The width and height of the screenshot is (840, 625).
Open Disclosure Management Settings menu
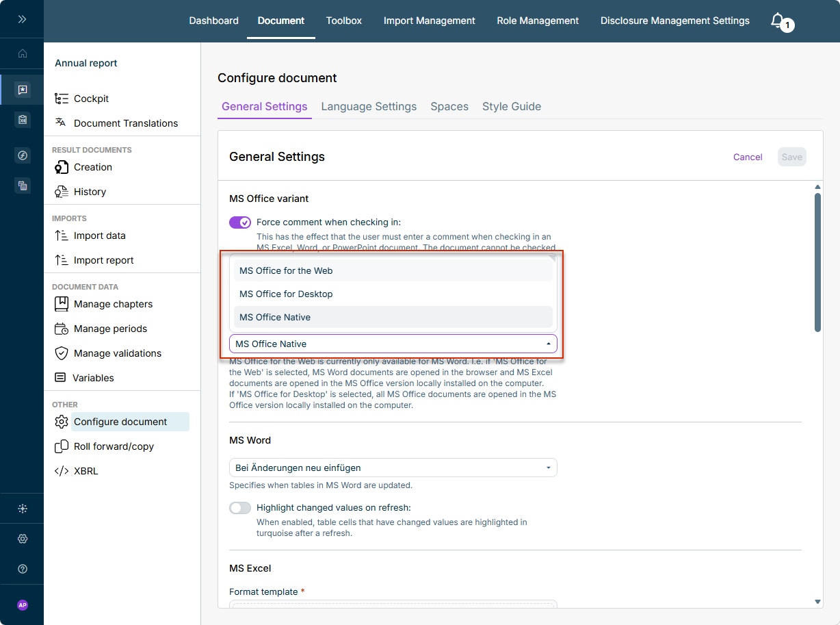coord(675,21)
